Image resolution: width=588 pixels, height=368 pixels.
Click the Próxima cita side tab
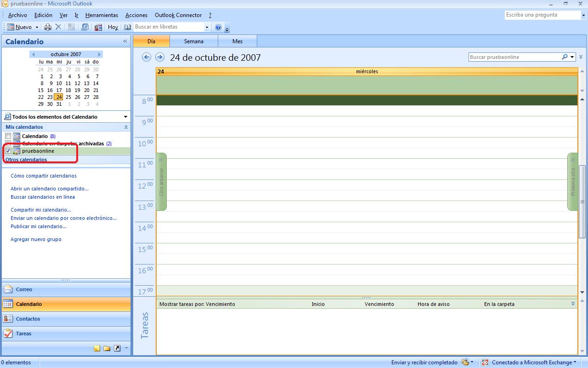coord(573,182)
